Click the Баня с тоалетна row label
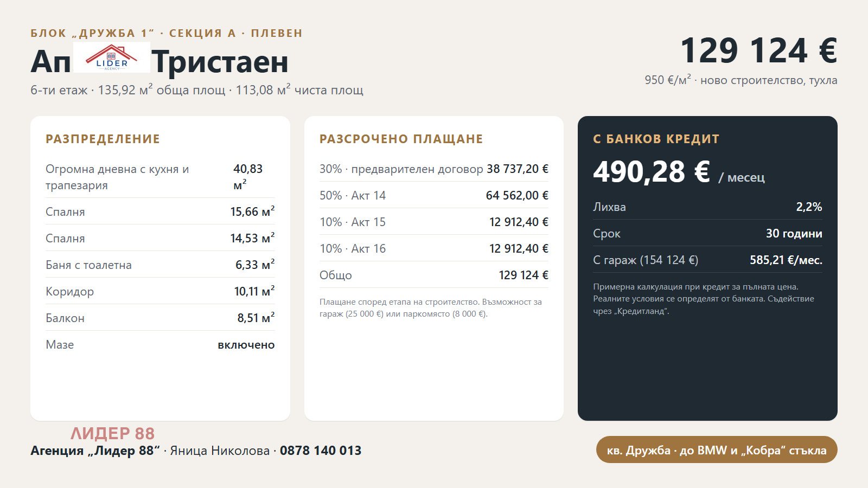868x488 pixels. click(88, 265)
